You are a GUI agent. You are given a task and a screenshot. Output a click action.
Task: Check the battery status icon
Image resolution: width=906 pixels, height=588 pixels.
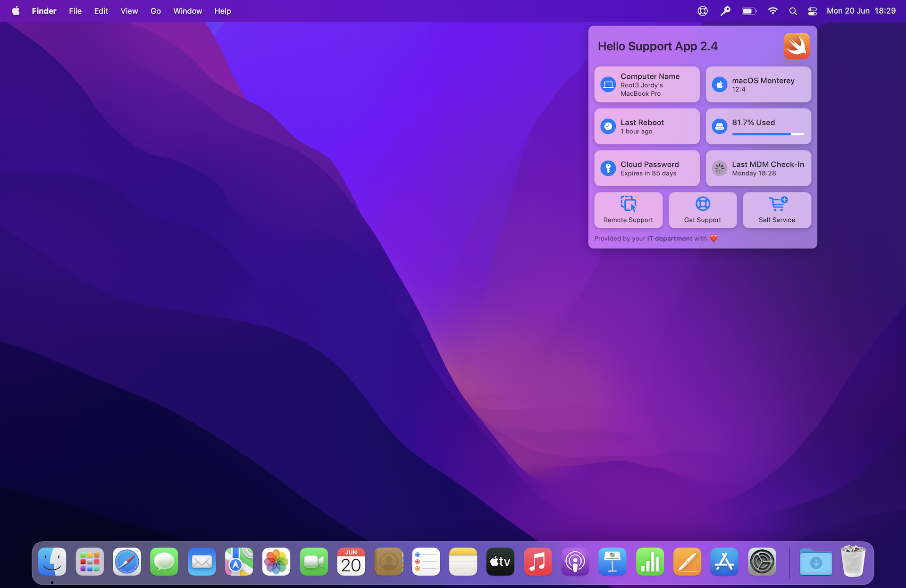click(x=749, y=11)
